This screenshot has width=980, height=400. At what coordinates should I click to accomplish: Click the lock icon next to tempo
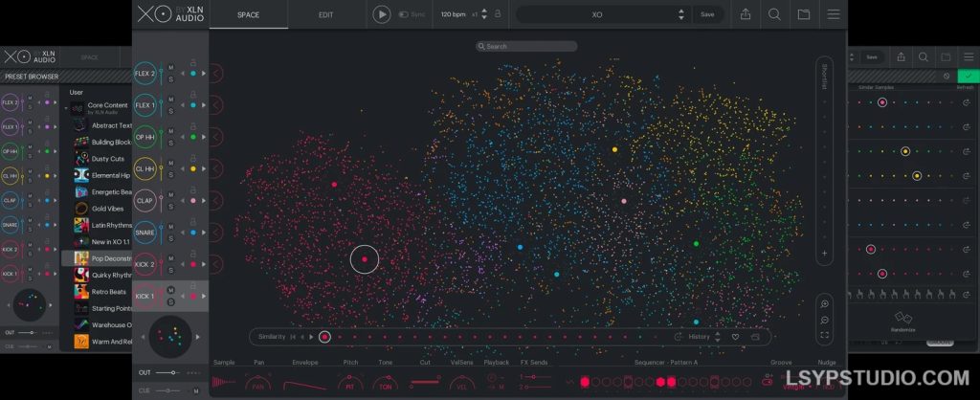coord(498,13)
